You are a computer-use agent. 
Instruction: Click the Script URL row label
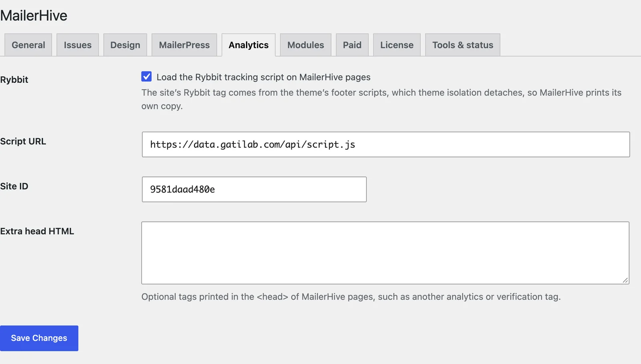coord(23,141)
